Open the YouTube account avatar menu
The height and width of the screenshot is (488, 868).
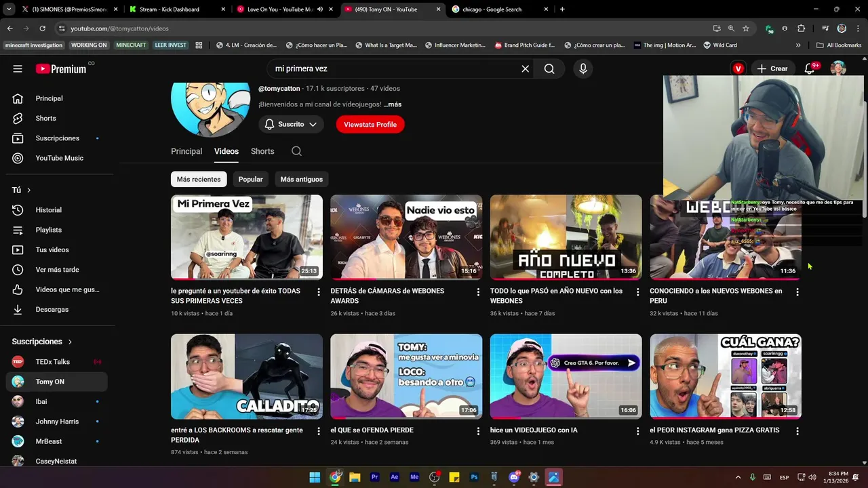point(839,68)
